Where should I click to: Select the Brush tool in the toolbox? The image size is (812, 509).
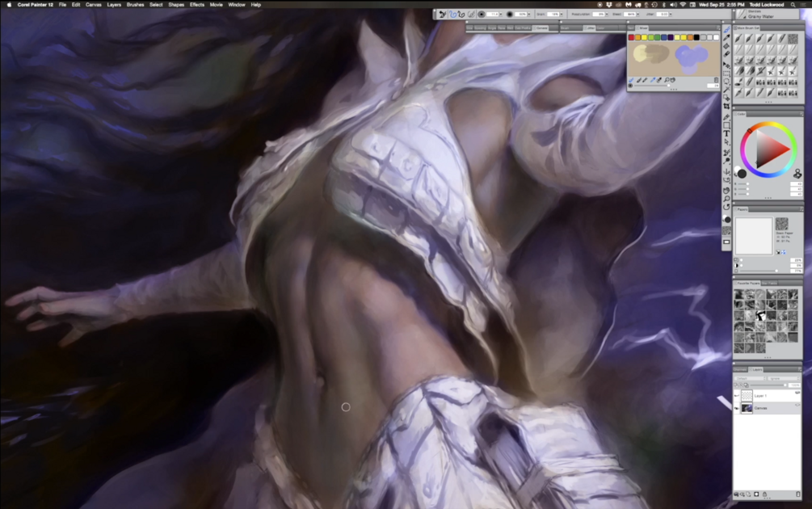pyautogui.click(x=726, y=30)
